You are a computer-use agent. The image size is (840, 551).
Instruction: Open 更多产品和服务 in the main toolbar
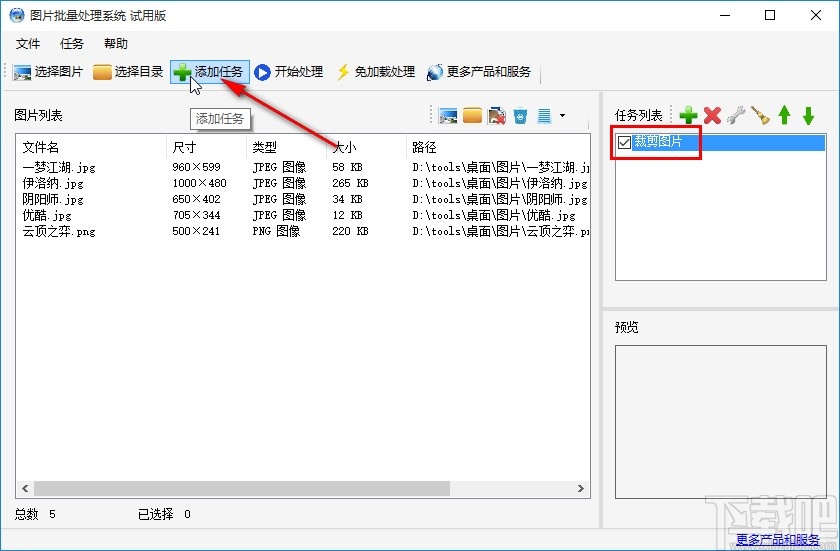click(479, 72)
